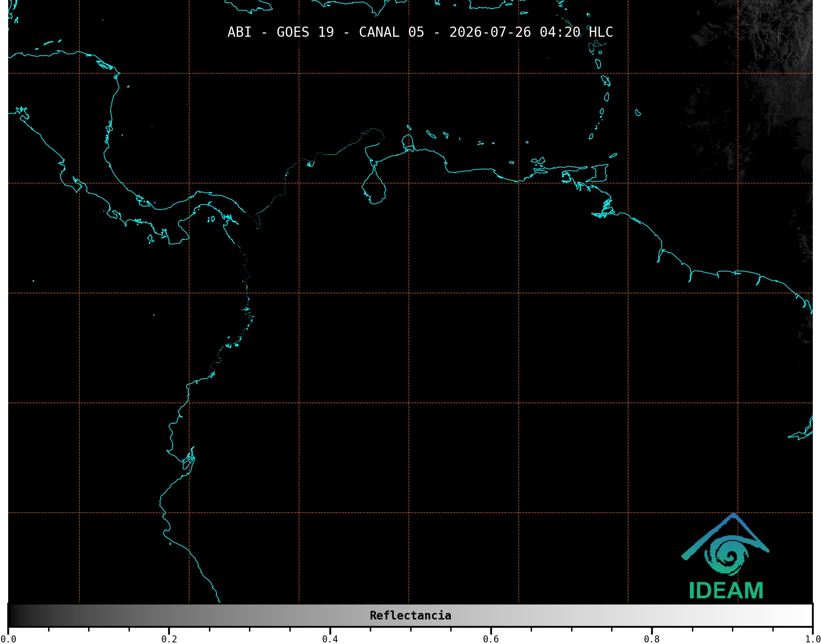Image resolution: width=821 pixels, height=644 pixels.
Task: Click the colorbar tick label 0.2
Action: click(x=169, y=639)
